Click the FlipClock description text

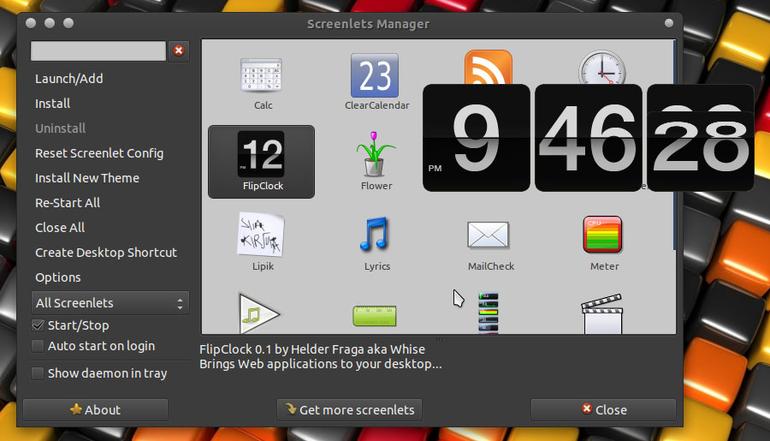click(320, 357)
